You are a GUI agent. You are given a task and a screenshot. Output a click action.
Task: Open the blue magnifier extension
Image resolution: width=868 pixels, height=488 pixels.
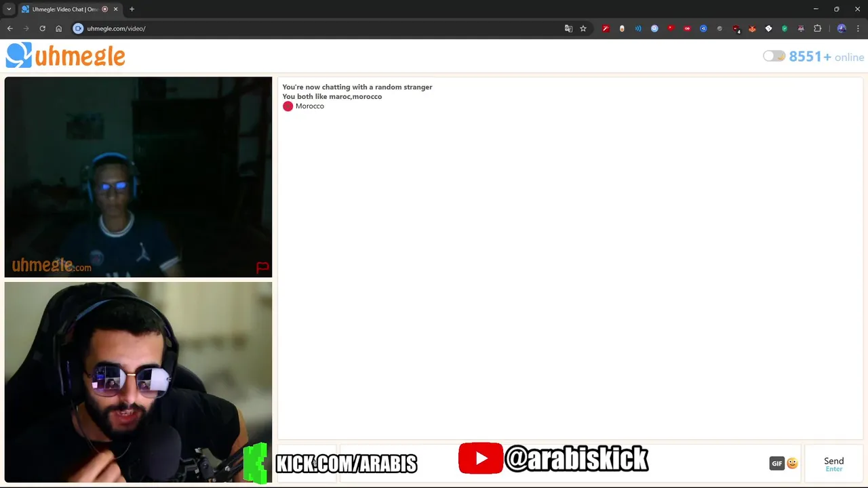(x=654, y=28)
